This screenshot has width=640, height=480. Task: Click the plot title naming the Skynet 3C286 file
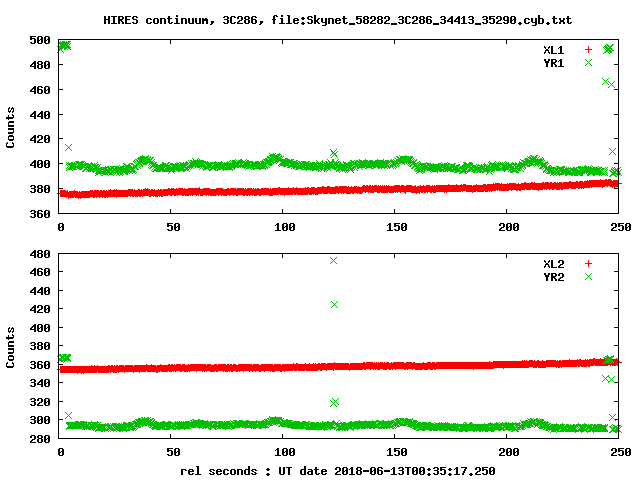[338, 20]
